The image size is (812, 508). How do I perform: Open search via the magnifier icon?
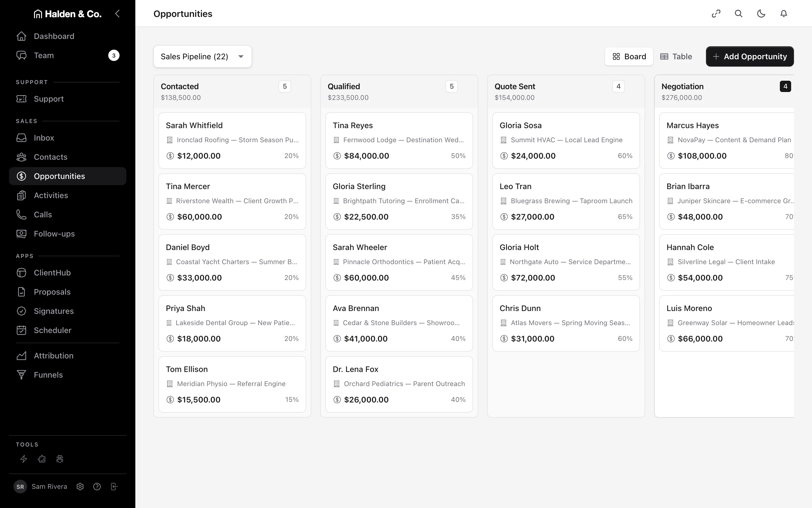(x=738, y=14)
